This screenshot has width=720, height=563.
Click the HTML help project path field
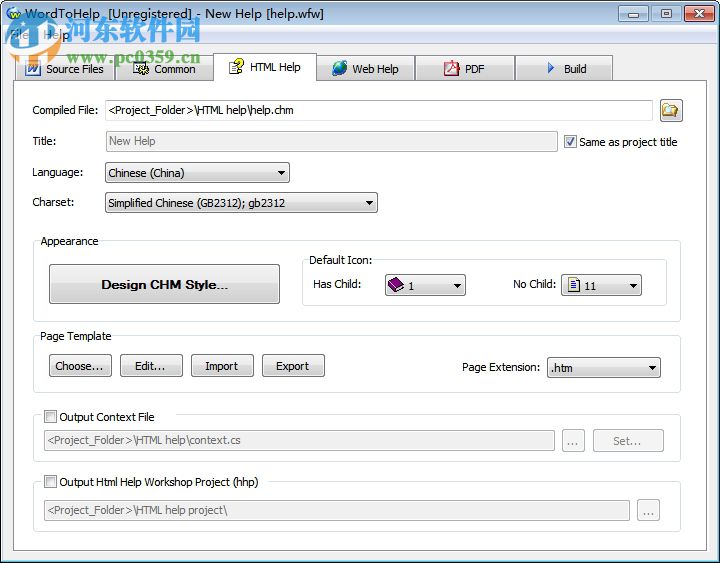tap(337, 510)
